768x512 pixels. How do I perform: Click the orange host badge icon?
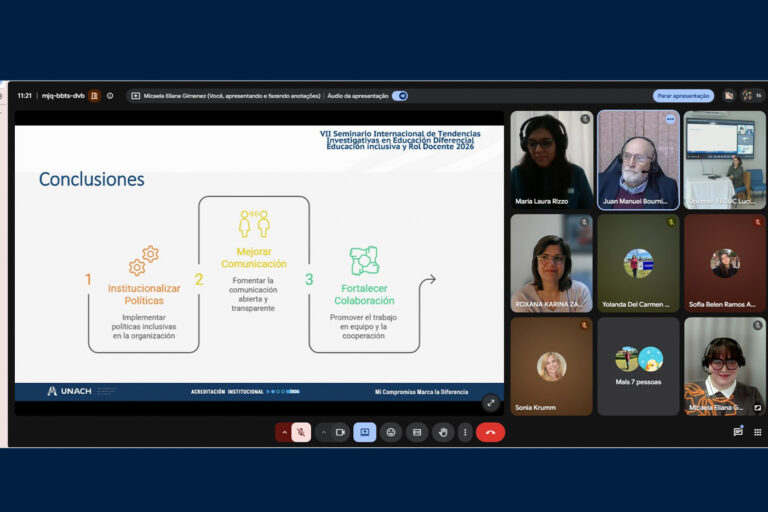click(95, 96)
